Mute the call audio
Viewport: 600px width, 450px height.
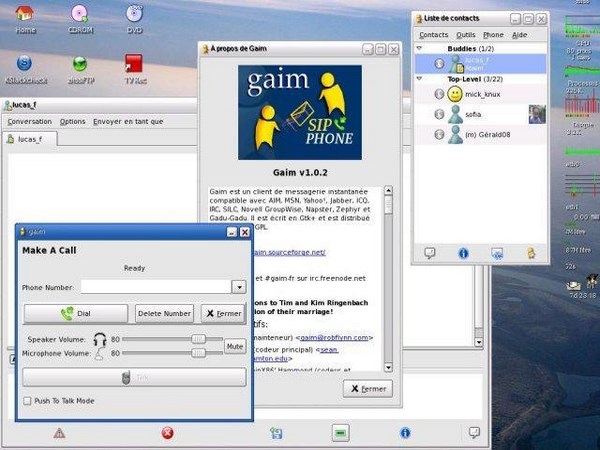[x=234, y=346]
